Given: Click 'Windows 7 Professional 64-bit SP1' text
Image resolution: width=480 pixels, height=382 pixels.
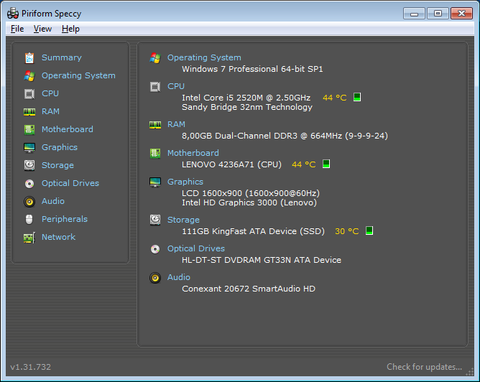Looking at the screenshot, I should [252, 69].
